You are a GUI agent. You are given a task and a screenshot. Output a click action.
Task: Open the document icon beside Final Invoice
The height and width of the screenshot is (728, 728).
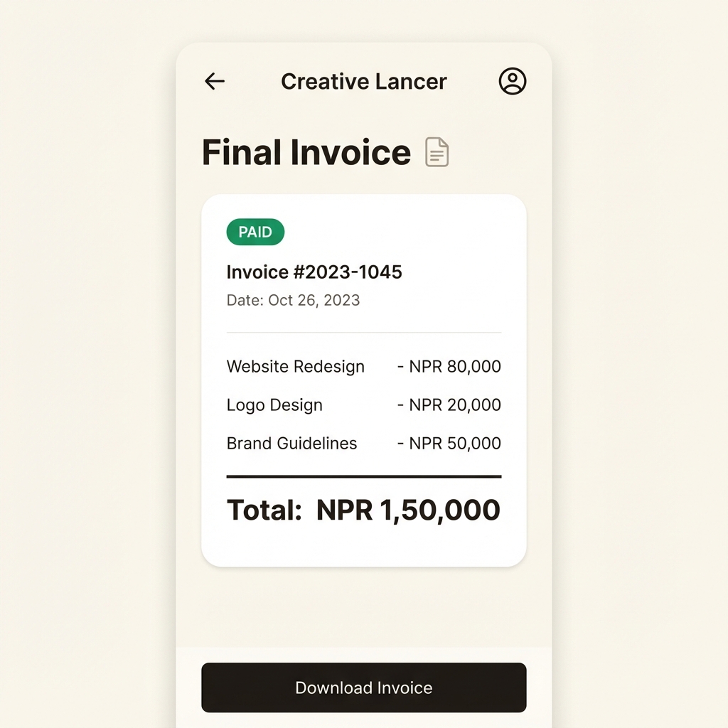pyautogui.click(x=437, y=151)
